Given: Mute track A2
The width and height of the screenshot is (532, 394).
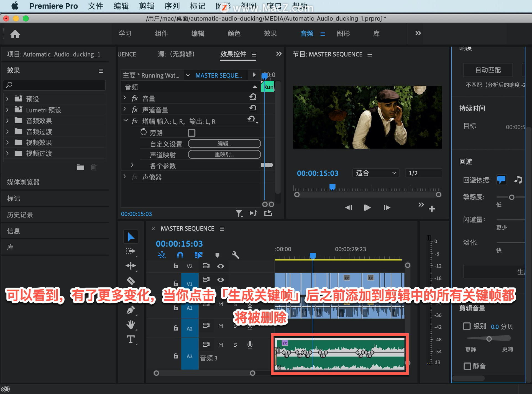Looking at the screenshot, I should [221, 326].
